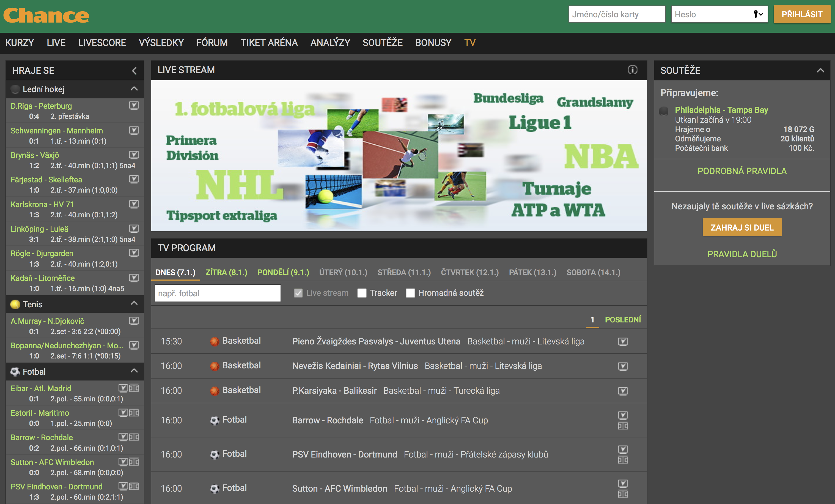Open TV stream icon for D.Riga - Peterburg
The width and height of the screenshot is (835, 504).
134,105
